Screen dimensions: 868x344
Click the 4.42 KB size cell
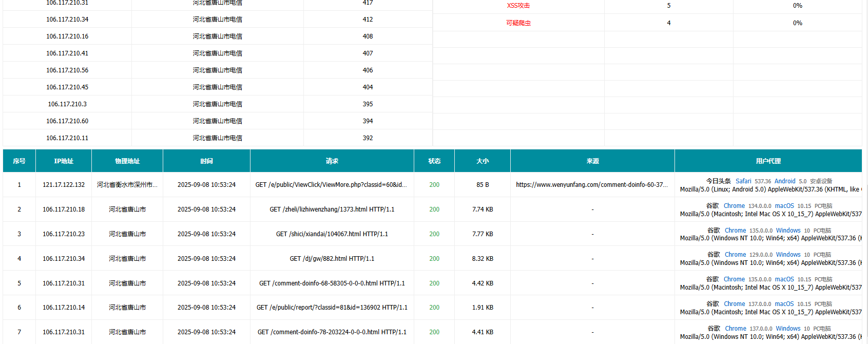click(483, 283)
